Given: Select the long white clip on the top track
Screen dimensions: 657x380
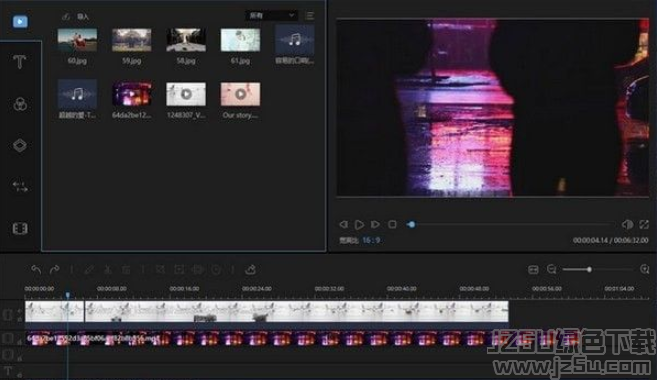Looking at the screenshot, I should pos(297,312).
